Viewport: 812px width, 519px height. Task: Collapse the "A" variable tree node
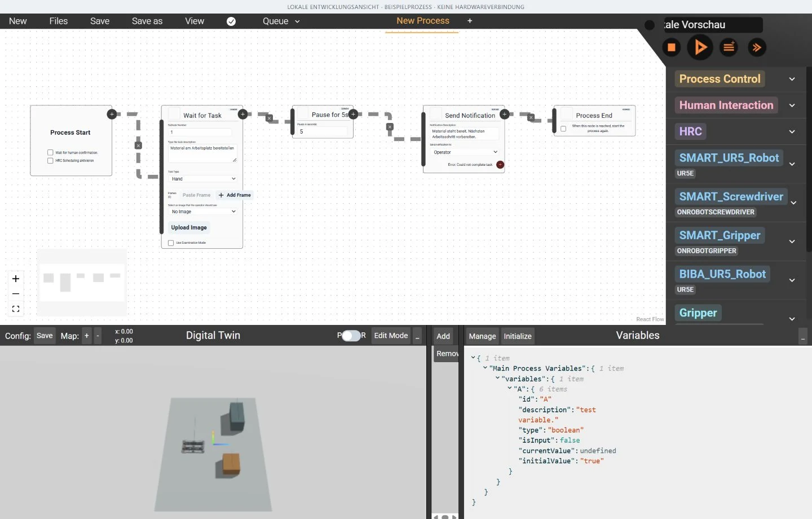coord(510,388)
